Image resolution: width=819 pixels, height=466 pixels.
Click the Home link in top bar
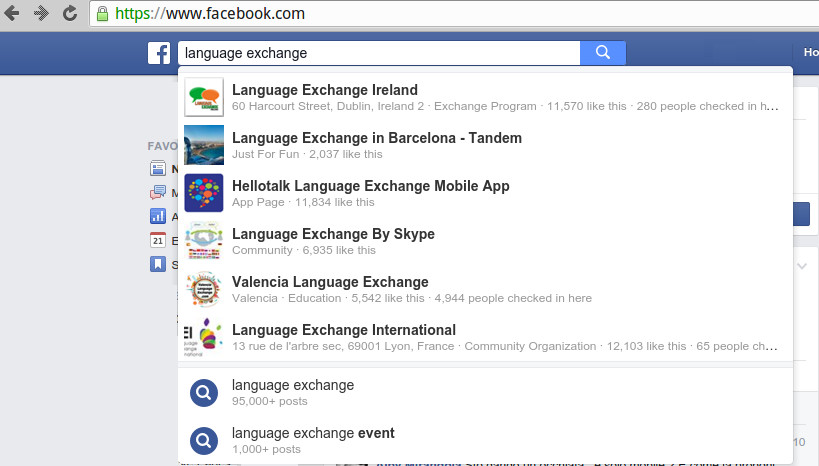pos(811,52)
